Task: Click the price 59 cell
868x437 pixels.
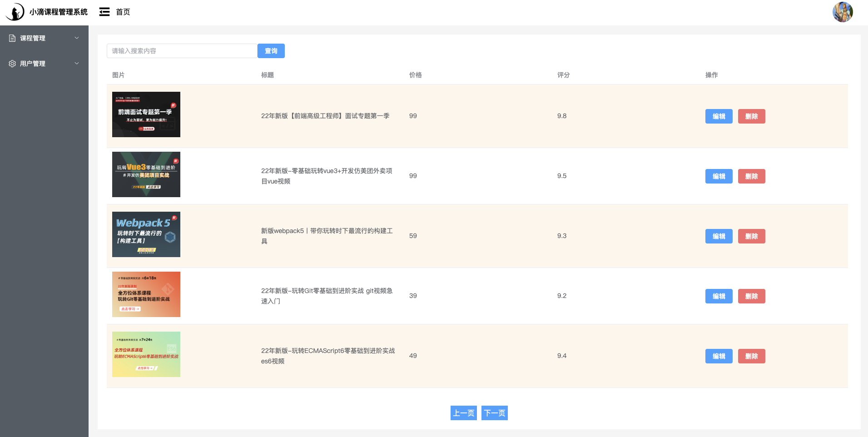Action: (x=413, y=236)
